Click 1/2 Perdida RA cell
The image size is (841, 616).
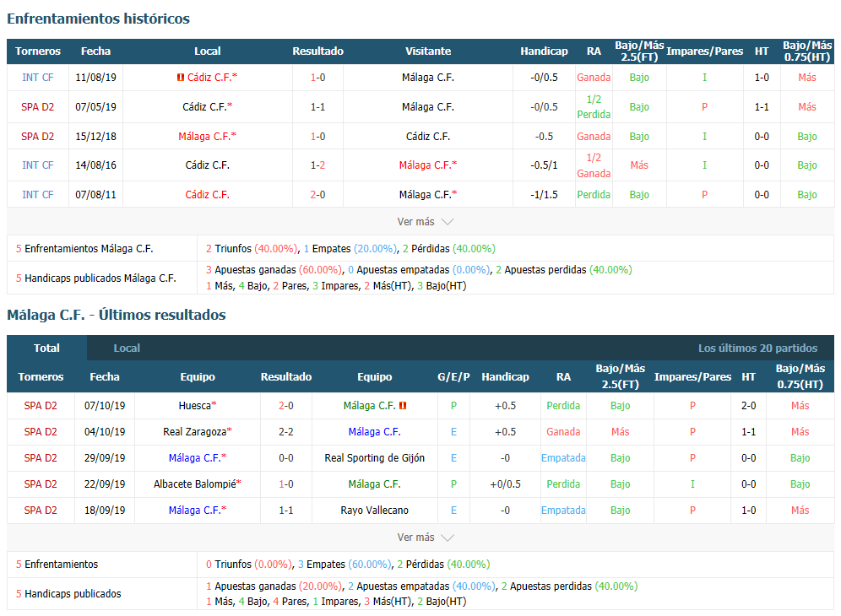tap(594, 106)
